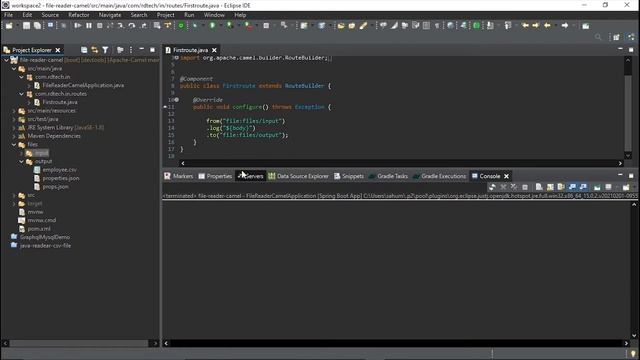Click Collapse All in Project Explorer

[84, 50]
